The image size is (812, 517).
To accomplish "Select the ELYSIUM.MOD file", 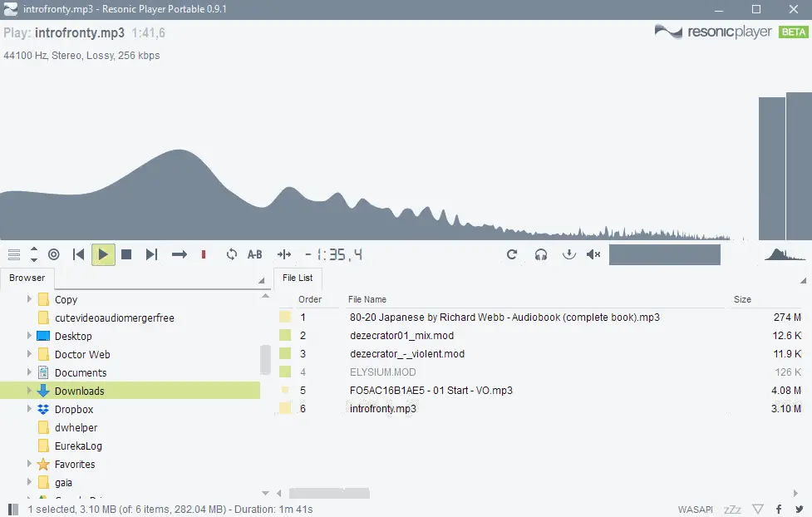I will coord(382,372).
